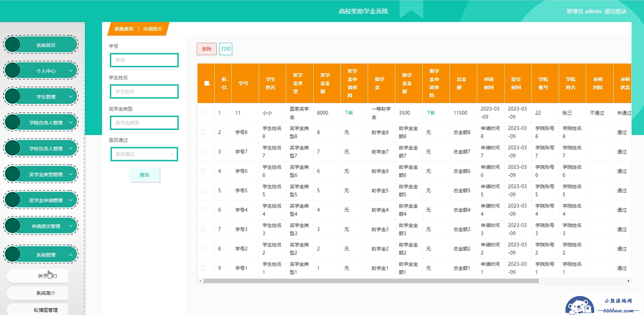Click the 申请提交 breadcrumb
Viewport: 644px width, 315px height.
(153, 29)
